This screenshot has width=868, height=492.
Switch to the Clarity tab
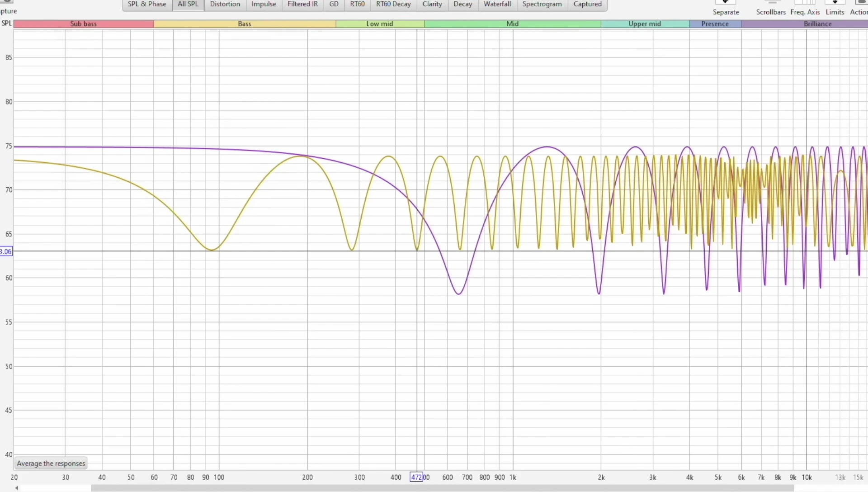(432, 5)
